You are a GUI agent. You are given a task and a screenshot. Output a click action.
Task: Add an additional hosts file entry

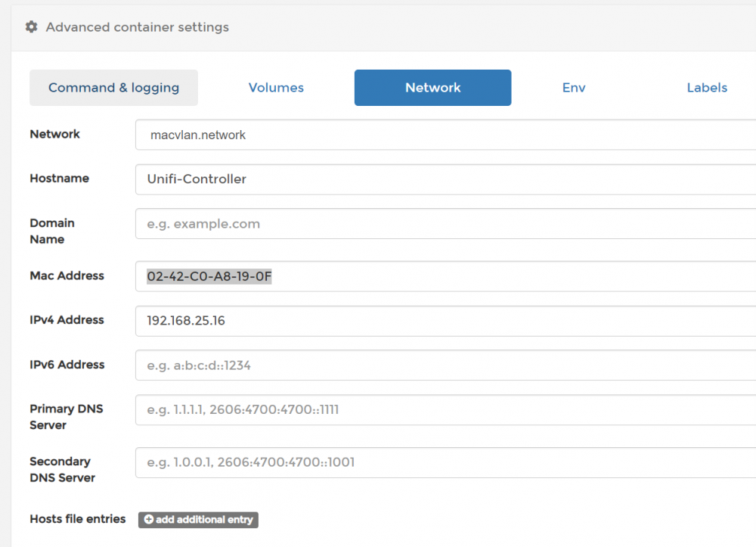pos(198,520)
